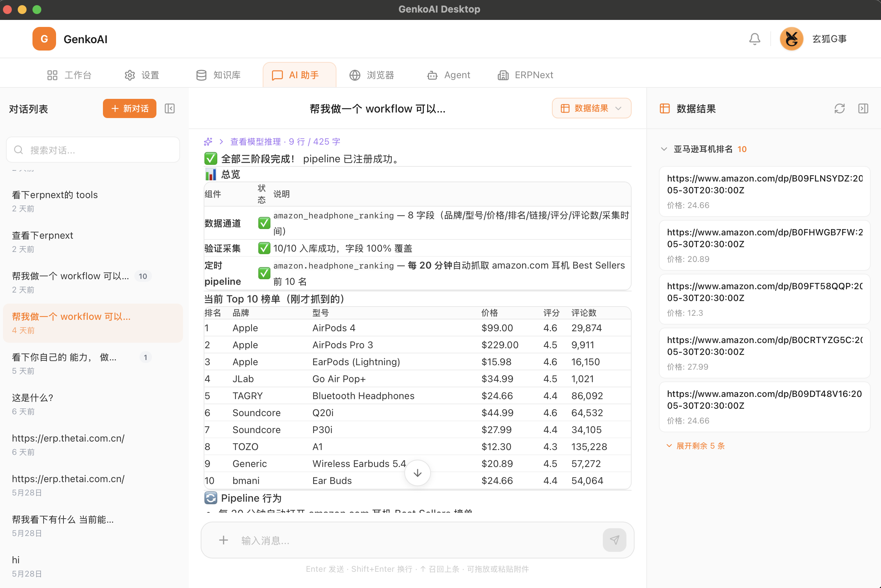Screen dimensions: 881x588
Task: Click the sparkle model reasoning icon
Action: (208, 142)
